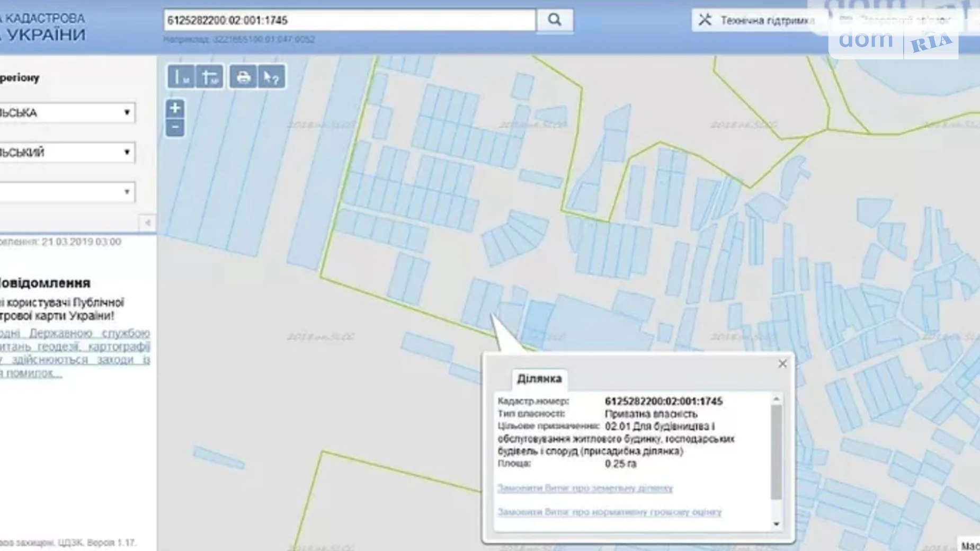Image resolution: width=980 pixels, height=551 pixels.
Task: Click the print map icon
Action: point(243,77)
